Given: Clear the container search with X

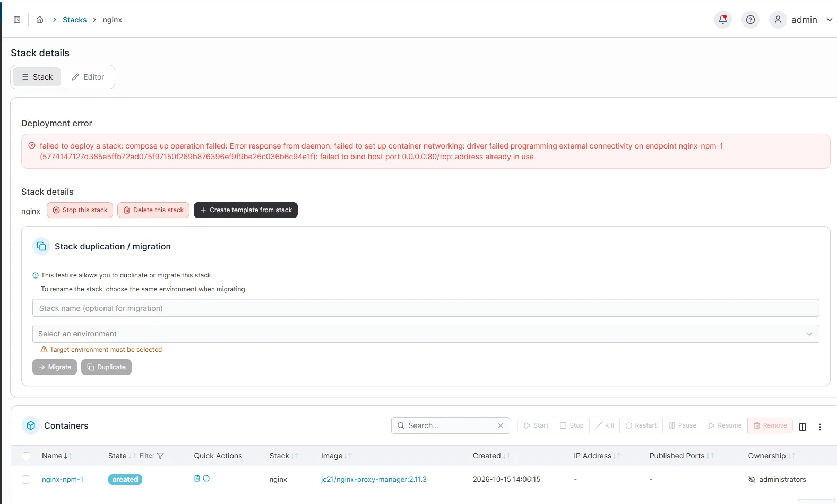Looking at the screenshot, I should (501, 425).
